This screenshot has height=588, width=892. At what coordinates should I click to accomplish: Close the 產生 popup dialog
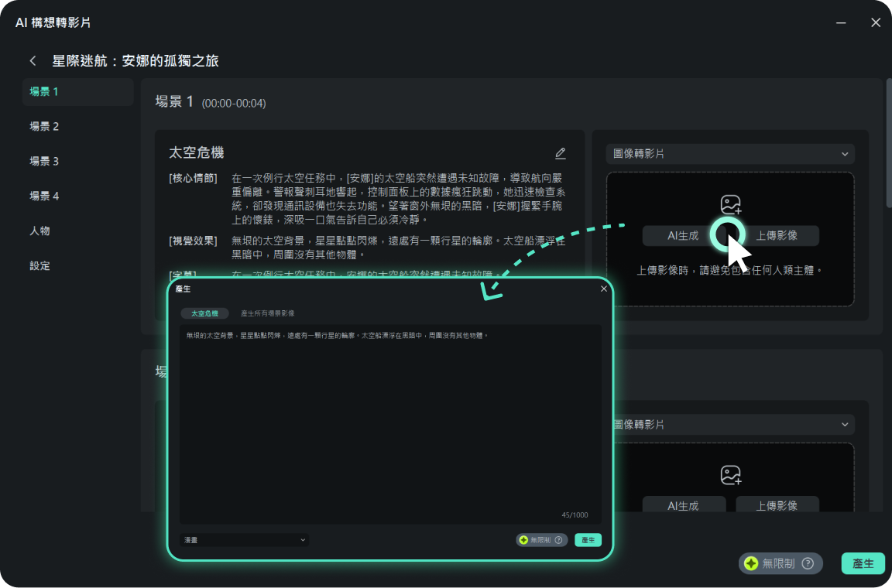click(604, 289)
